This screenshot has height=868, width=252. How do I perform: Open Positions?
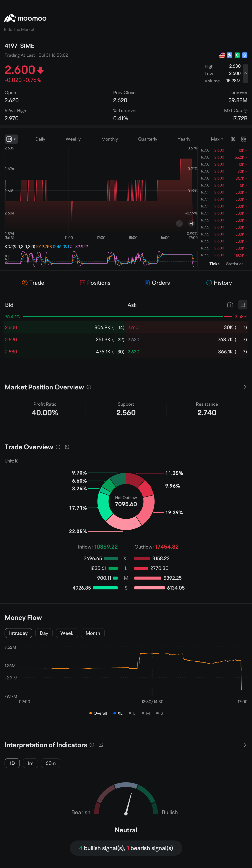95,283
